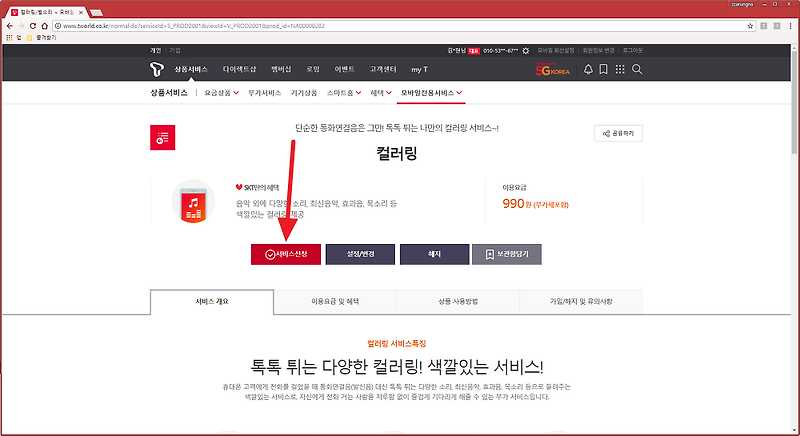The width and height of the screenshot is (800, 436).
Task: Click the masked phone number 010-53**-67**
Action: [501, 51]
